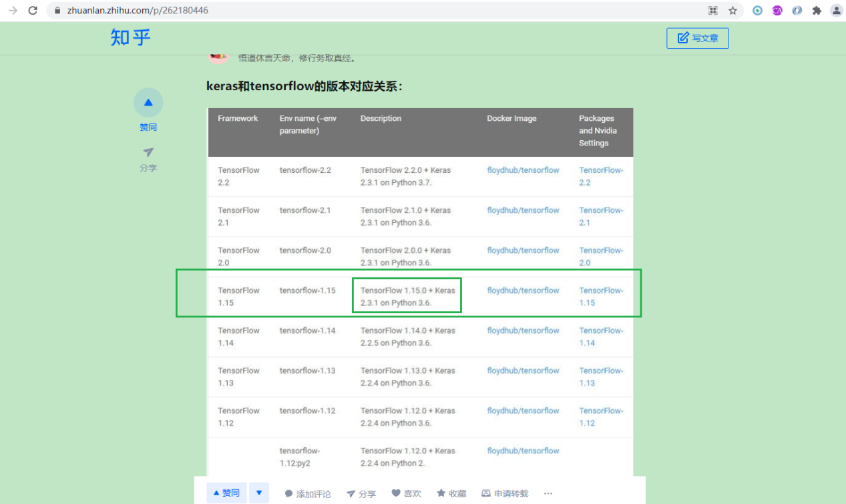Image resolution: width=846 pixels, height=504 pixels.
Task: Open floydhub/tensorflow link in TensorFlow 1.14 row
Action: [523, 330]
